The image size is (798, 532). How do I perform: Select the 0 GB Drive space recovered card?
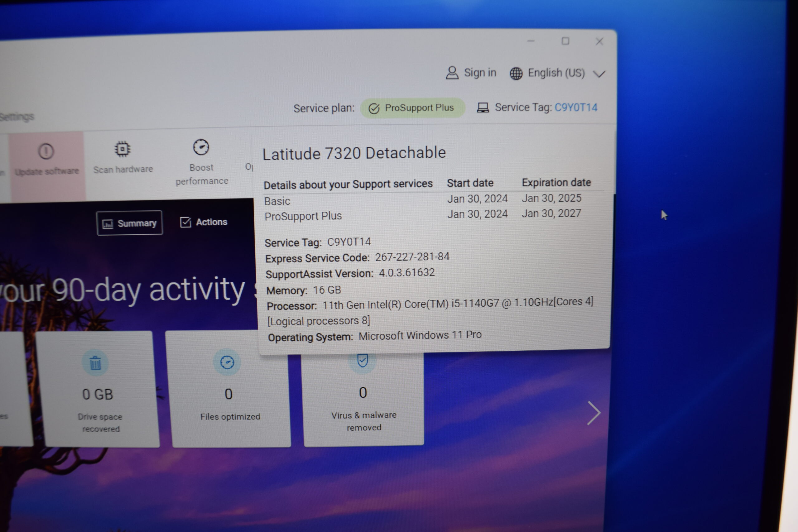coord(97,390)
